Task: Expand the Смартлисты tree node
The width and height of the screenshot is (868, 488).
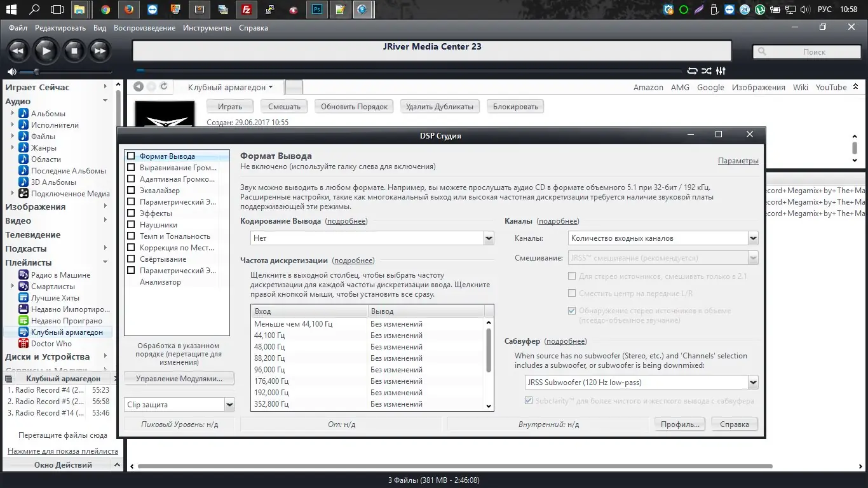Action: (x=12, y=287)
